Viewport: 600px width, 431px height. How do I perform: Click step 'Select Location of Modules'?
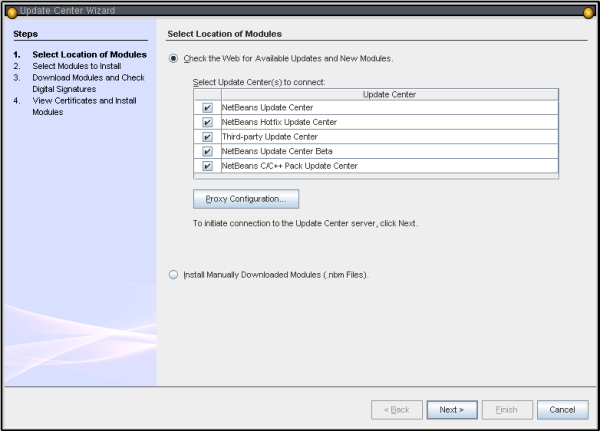(90, 55)
